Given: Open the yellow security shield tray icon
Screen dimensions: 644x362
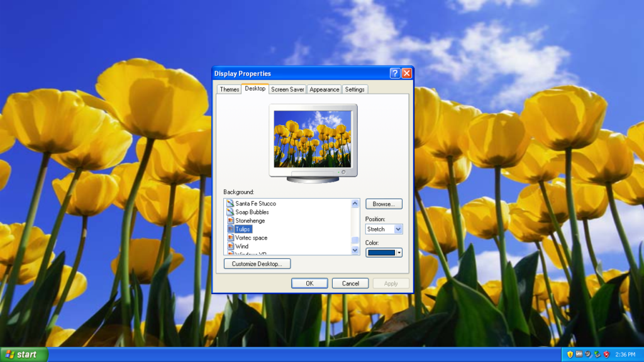Looking at the screenshot, I should pyautogui.click(x=570, y=354).
